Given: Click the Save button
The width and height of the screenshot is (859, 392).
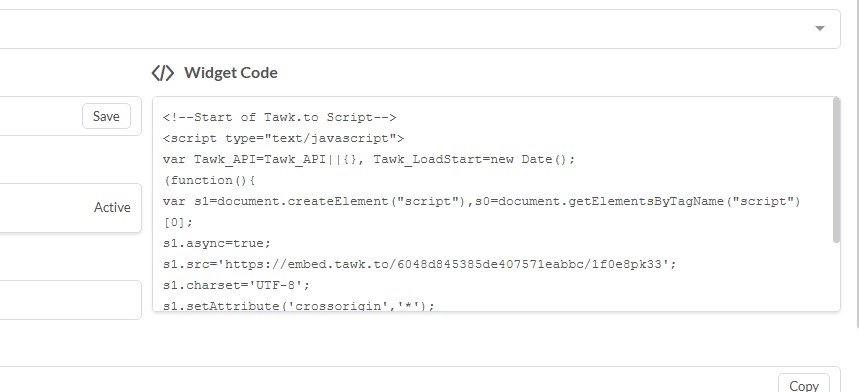Looking at the screenshot, I should pos(106,116).
